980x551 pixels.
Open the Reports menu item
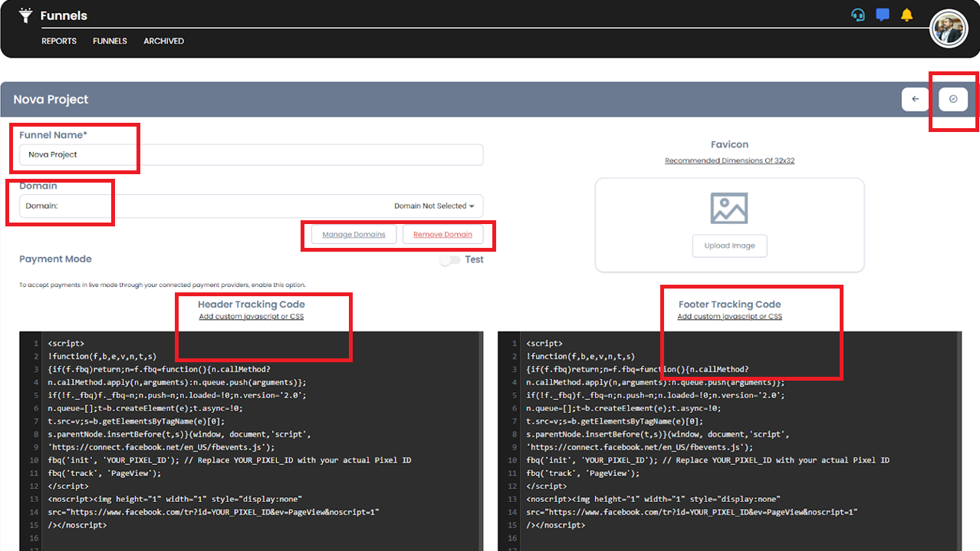(59, 41)
